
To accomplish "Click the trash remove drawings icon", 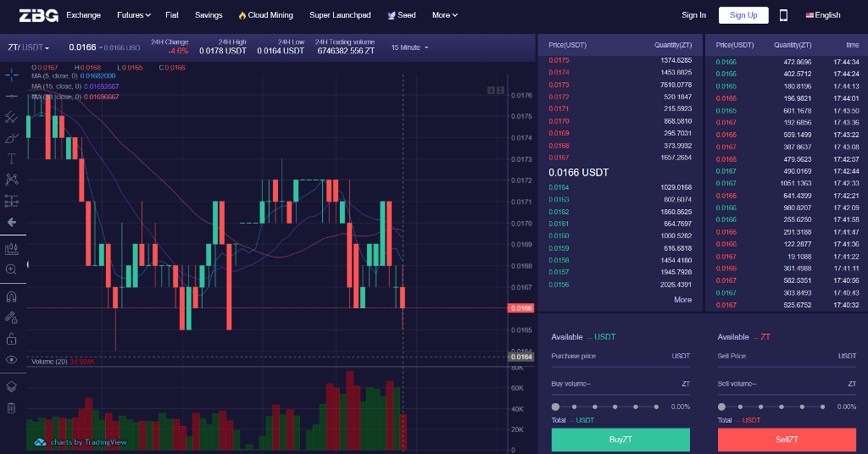I will [x=12, y=408].
